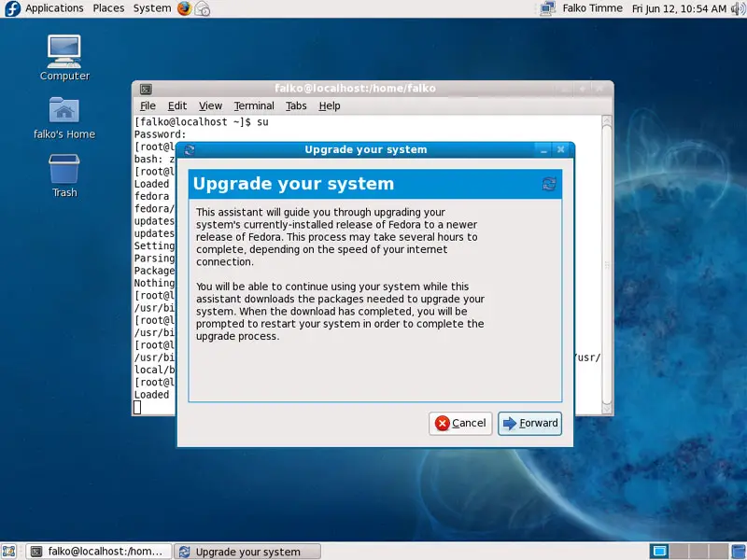Switch to the second workspace in pager
This screenshot has width=747, height=560.
tap(678, 551)
